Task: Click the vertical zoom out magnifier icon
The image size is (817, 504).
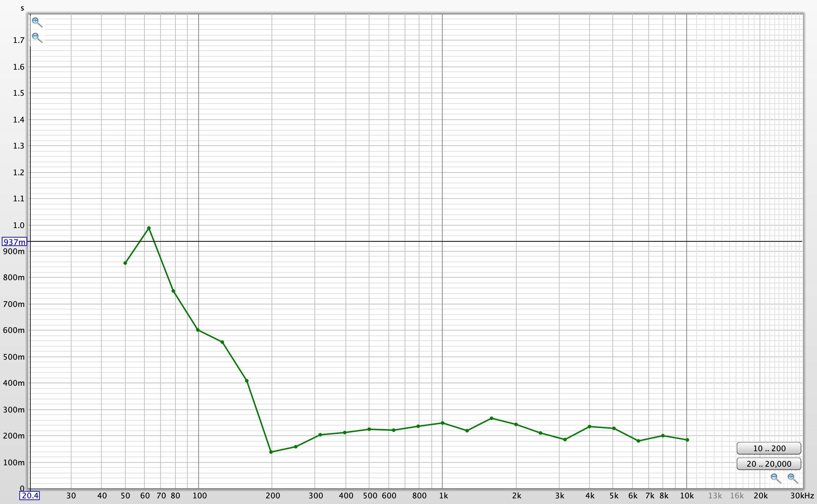Action: pos(37,37)
